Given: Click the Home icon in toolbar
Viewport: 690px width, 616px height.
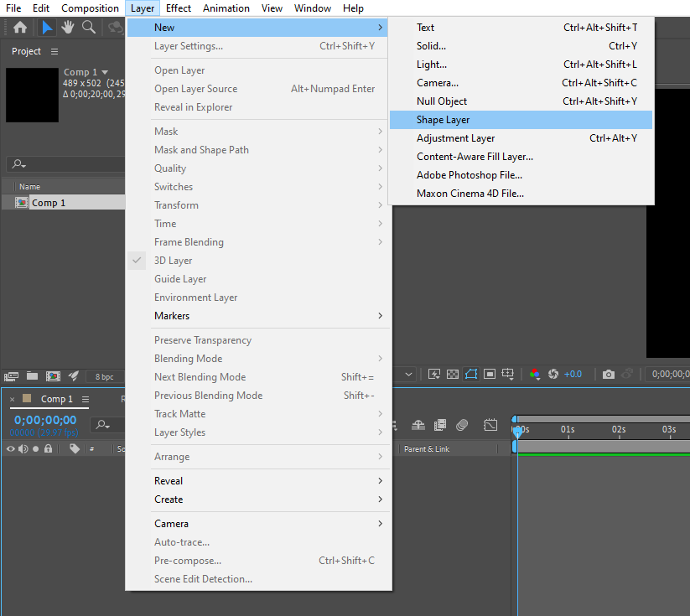Looking at the screenshot, I should 19,28.
